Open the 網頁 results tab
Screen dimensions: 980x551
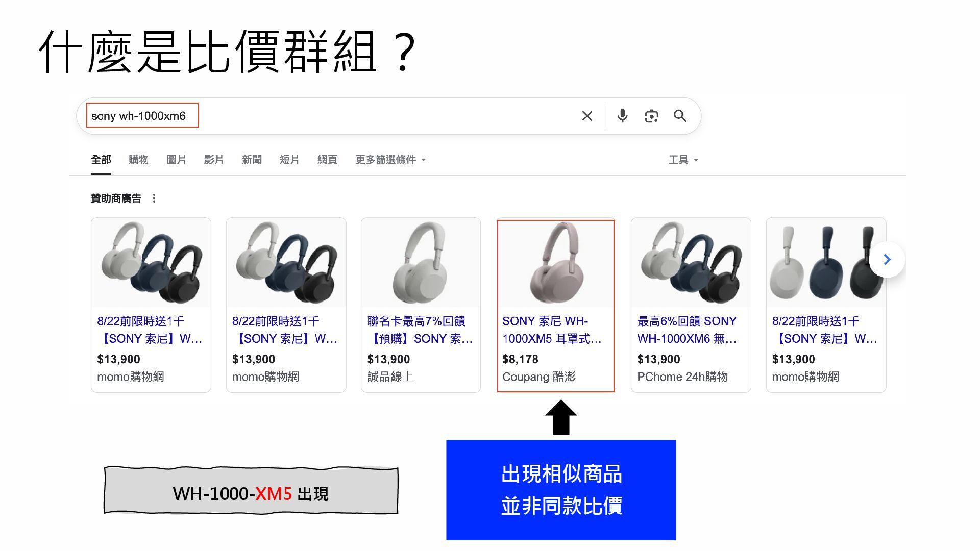point(327,160)
